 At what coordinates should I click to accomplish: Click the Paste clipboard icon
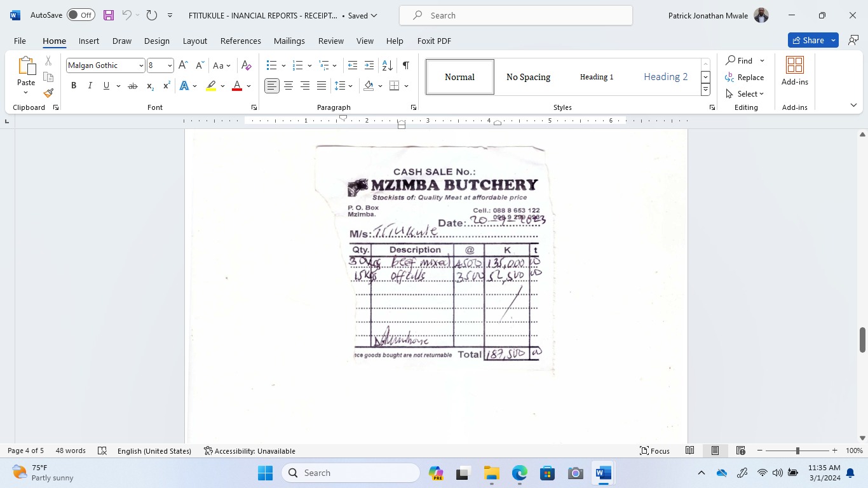[x=26, y=66]
